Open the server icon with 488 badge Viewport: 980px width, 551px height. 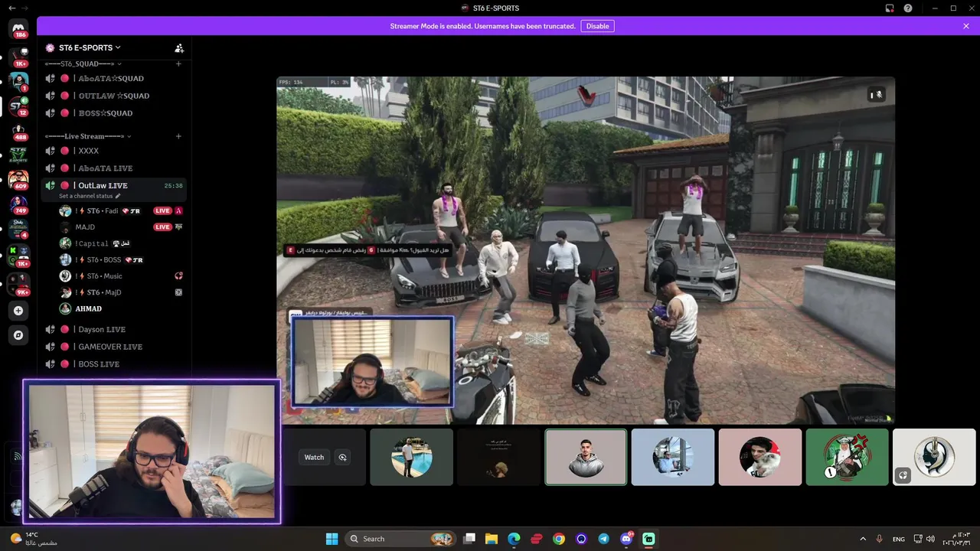point(18,132)
